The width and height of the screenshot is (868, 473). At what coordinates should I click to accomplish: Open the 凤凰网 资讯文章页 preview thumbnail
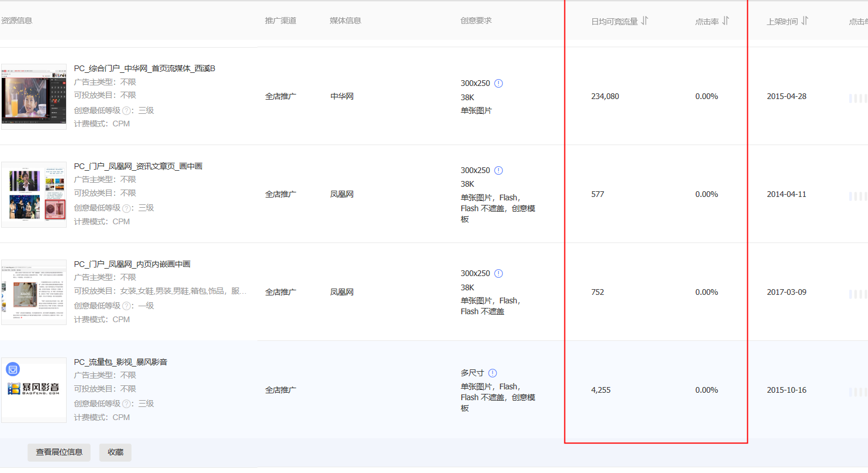click(34, 195)
